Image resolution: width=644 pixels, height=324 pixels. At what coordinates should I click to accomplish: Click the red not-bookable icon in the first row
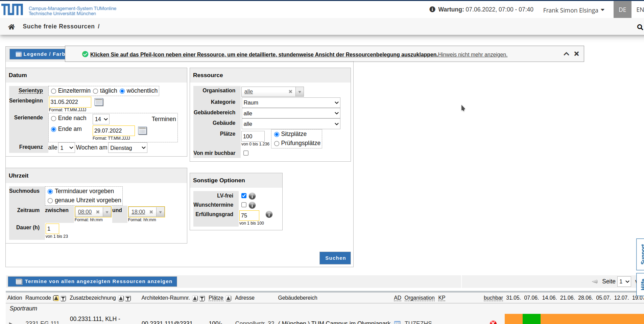point(493,322)
